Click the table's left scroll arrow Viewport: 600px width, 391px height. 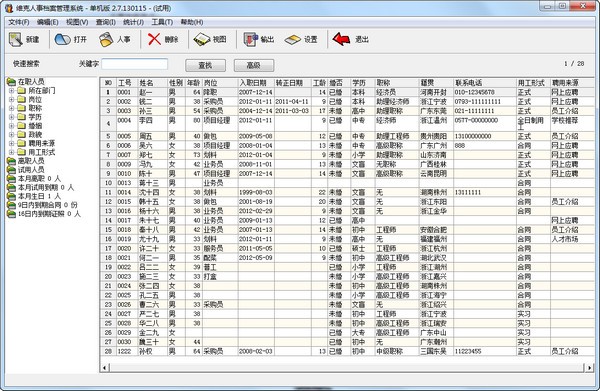(x=104, y=368)
